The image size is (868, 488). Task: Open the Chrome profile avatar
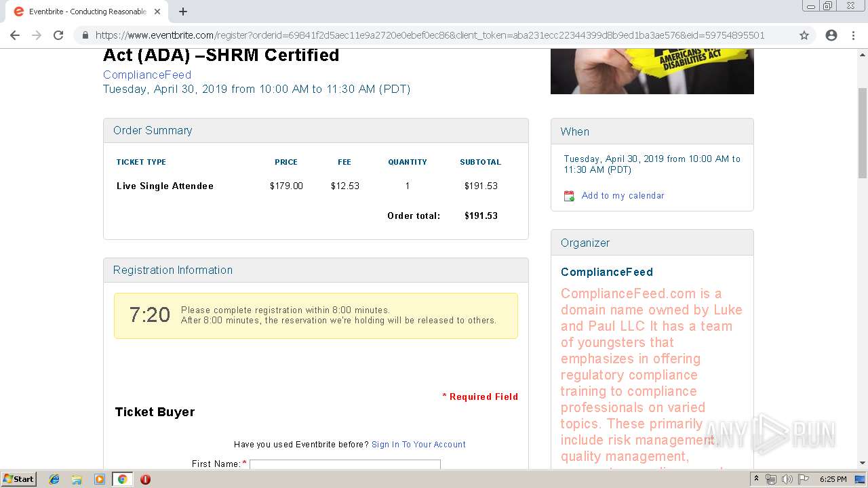[x=831, y=35]
